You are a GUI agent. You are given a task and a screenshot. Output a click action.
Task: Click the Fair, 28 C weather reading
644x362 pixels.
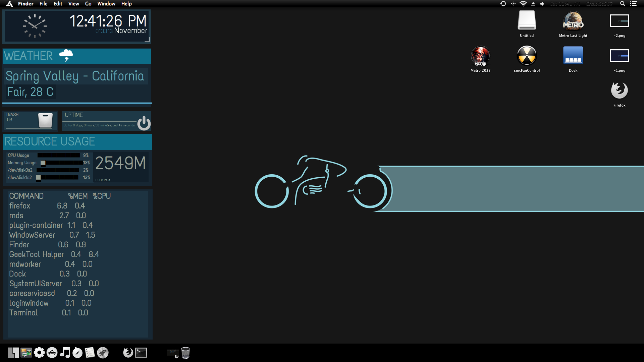31,92
